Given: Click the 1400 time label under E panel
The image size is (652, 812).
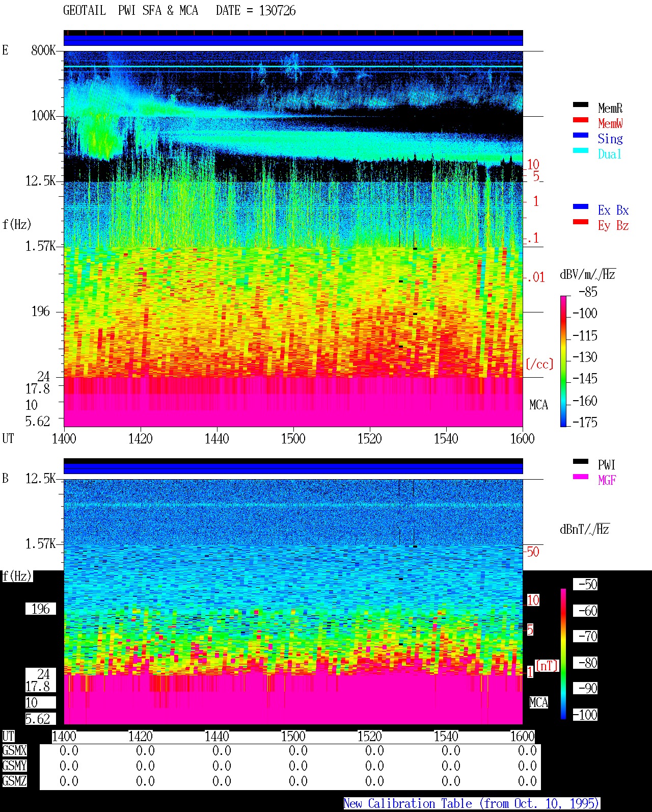Looking at the screenshot, I should [x=64, y=439].
